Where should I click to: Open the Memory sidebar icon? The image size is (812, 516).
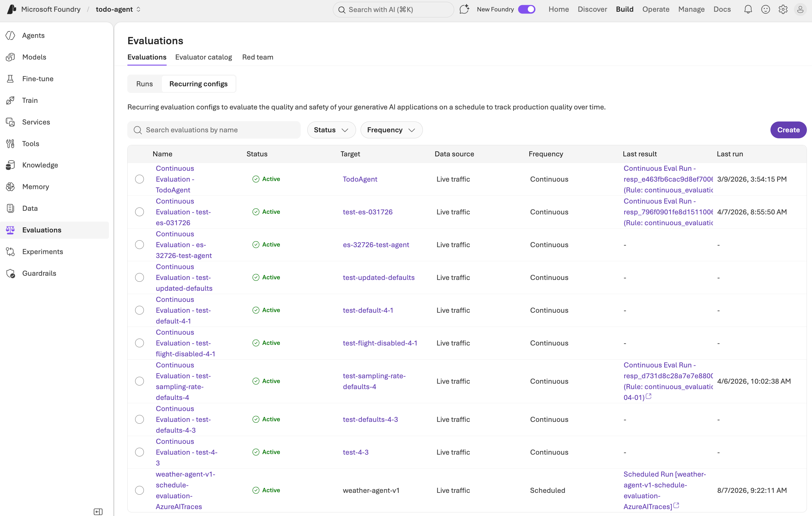[x=11, y=187]
